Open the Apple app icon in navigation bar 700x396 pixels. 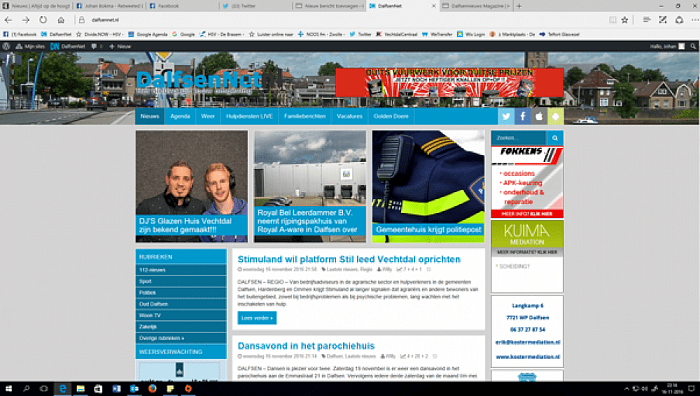tap(539, 116)
